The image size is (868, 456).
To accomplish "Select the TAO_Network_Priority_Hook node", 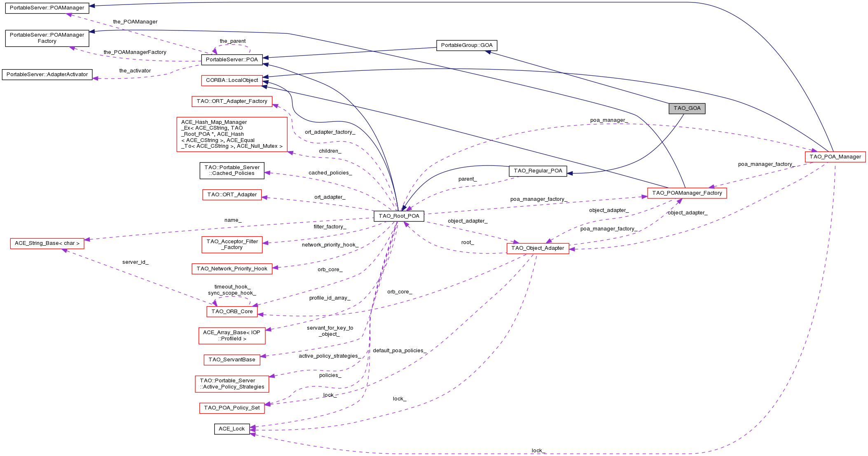I will point(232,269).
